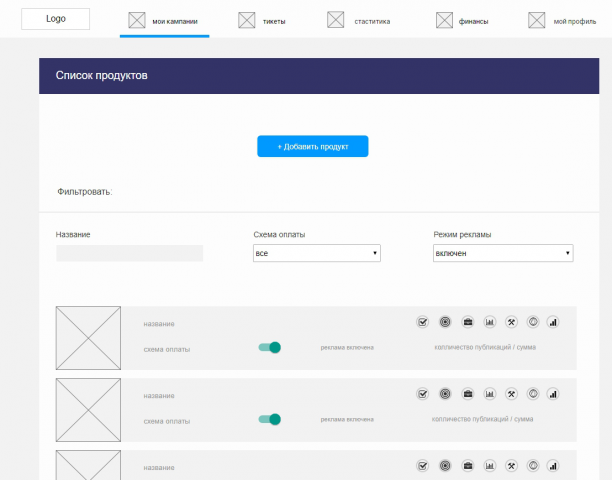Click название text in the third product row
The width and height of the screenshot is (612, 480).
click(159, 468)
